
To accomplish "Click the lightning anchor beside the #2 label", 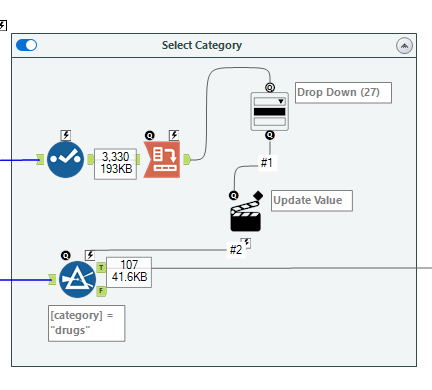I will [x=247, y=243].
